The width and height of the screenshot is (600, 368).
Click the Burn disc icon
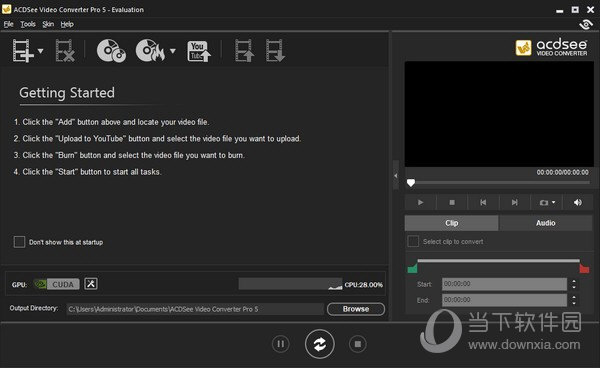[x=150, y=50]
